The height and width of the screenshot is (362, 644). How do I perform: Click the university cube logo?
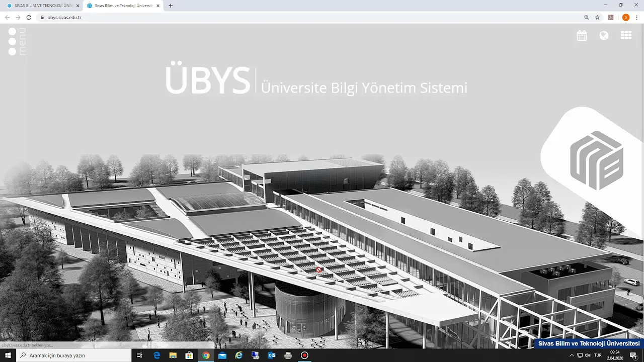pyautogui.click(x=597, y=161)
